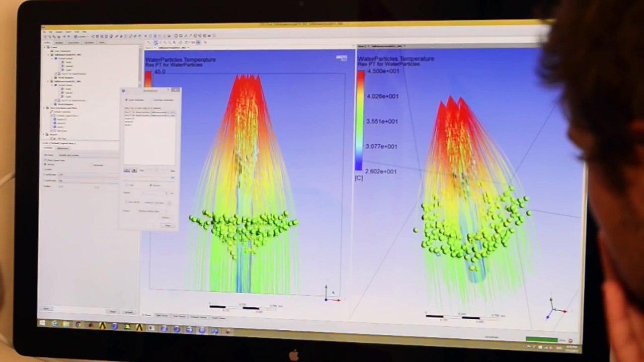Open the File menu
Viewport: 644px width, 362px height.
click(45, 31)
